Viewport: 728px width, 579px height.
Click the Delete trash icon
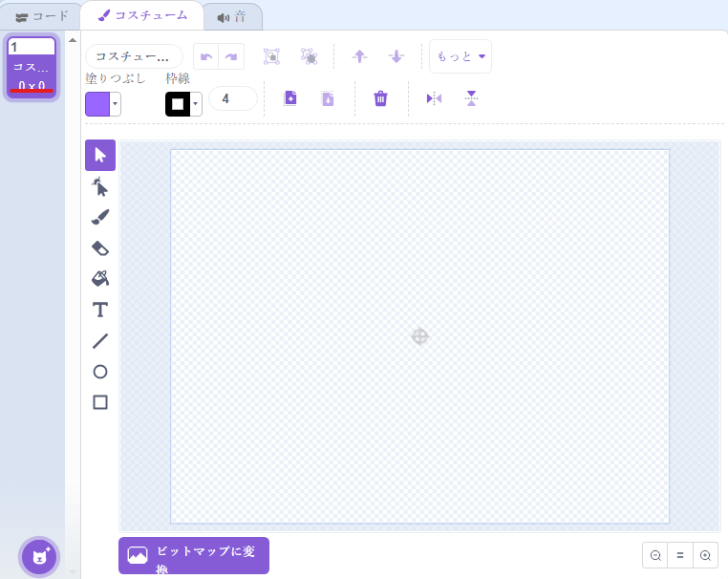click(x=380, y=98)
